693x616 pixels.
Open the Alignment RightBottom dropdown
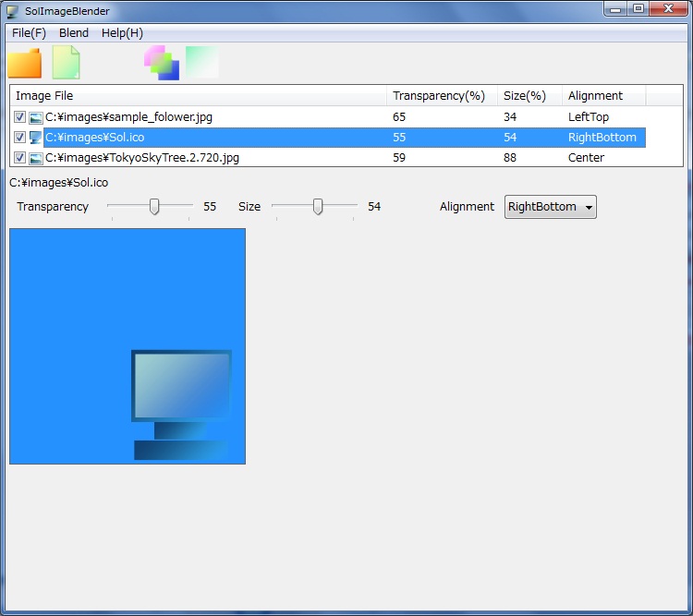click(x=551, y=207)
